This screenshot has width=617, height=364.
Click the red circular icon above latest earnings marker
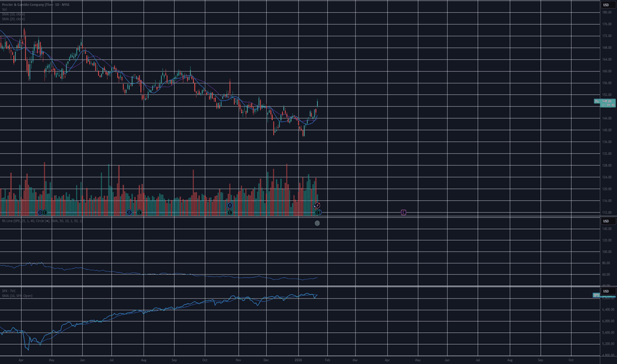coord(318,206)
